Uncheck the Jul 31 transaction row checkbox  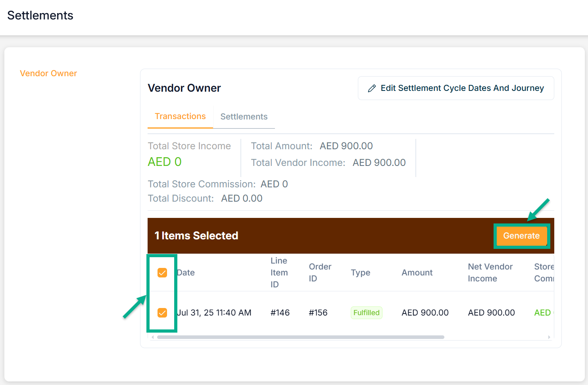pyautogui.click(x=162, y=313)
